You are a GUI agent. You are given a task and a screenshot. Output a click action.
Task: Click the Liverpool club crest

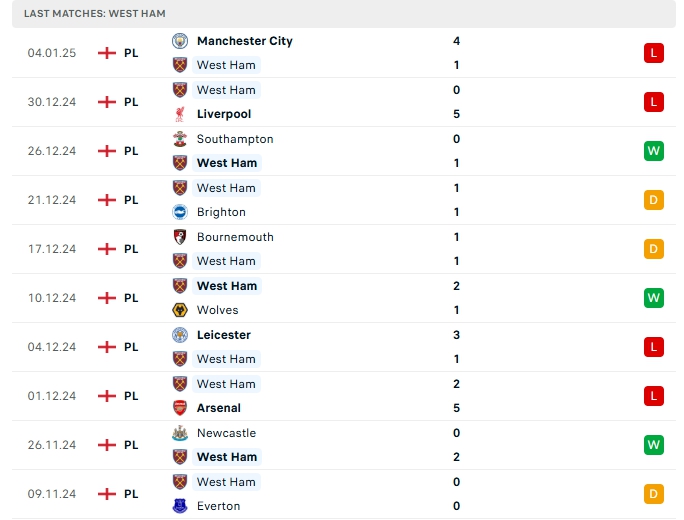click(180, 114)
